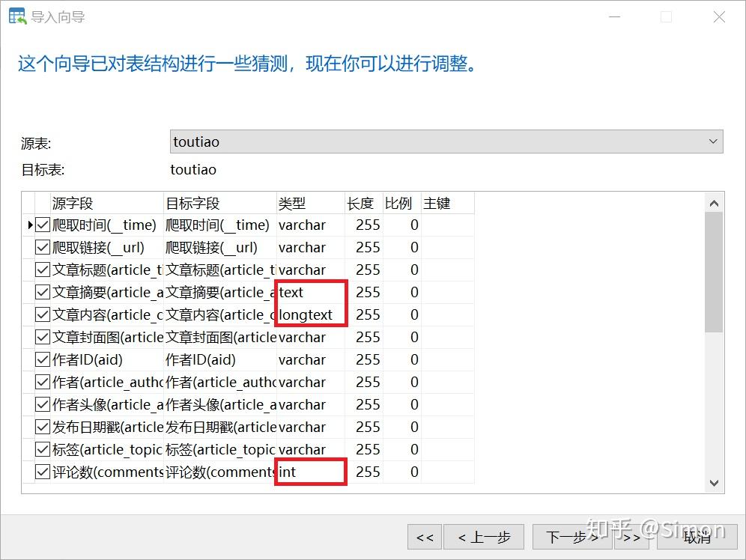The width and height of the screenshot is (746, 560).
Task: Jump to last step with >> button
Action: tap(632, 538)
